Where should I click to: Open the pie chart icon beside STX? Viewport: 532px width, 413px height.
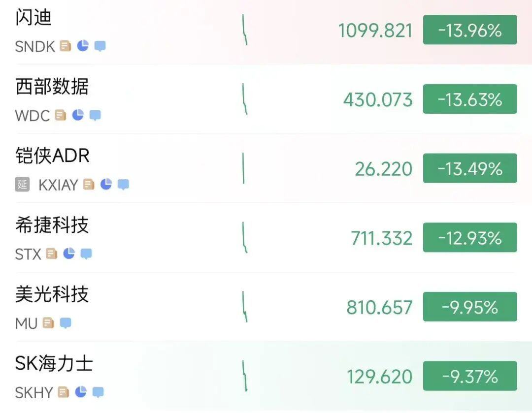pos(69,253)
